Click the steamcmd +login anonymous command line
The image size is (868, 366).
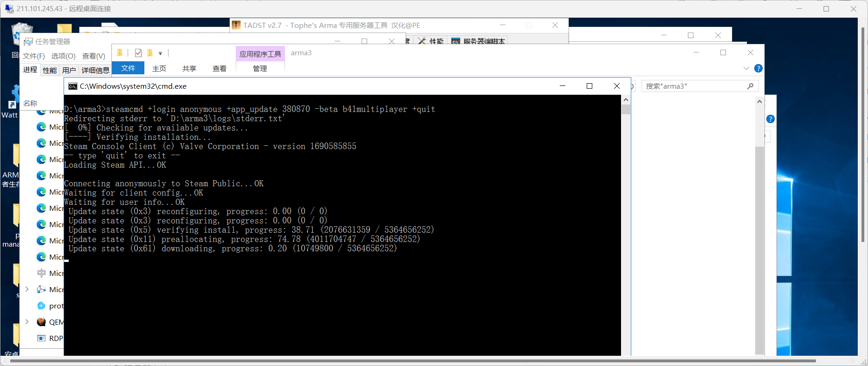250,109
